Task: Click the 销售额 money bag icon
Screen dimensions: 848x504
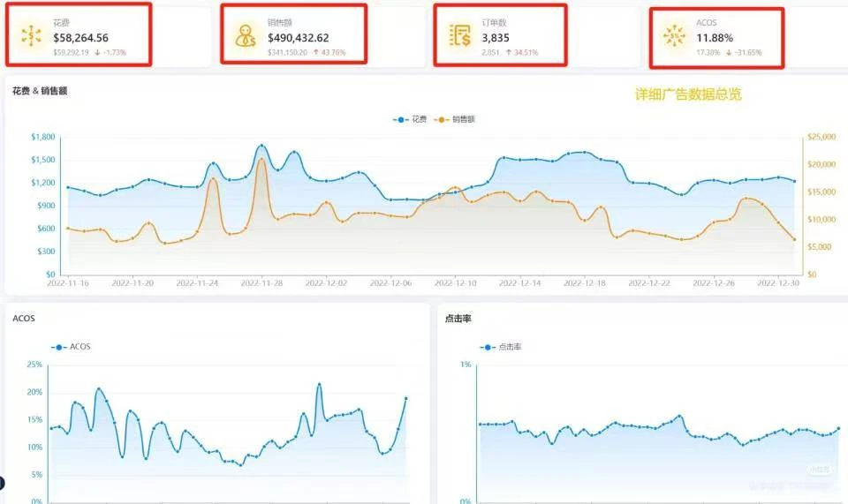Action: [246, 36]
